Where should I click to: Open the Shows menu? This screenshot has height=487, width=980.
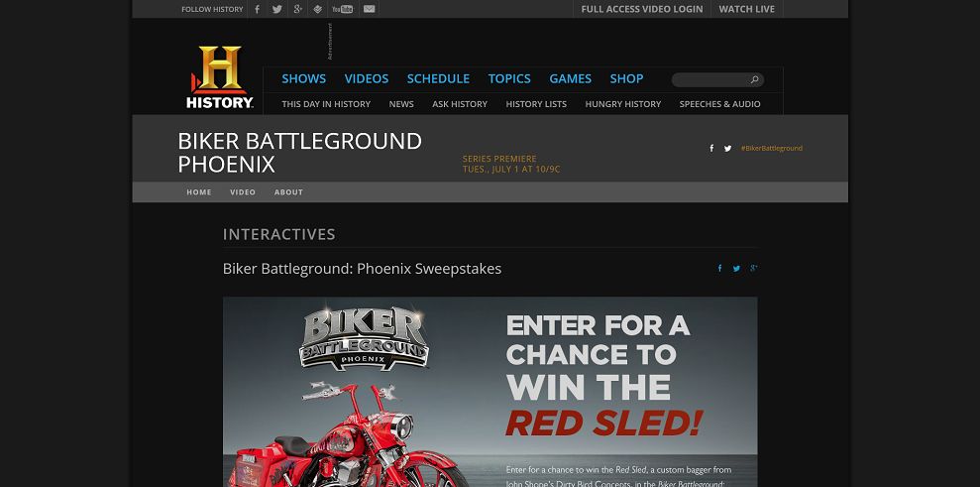(x=304, y=79)
